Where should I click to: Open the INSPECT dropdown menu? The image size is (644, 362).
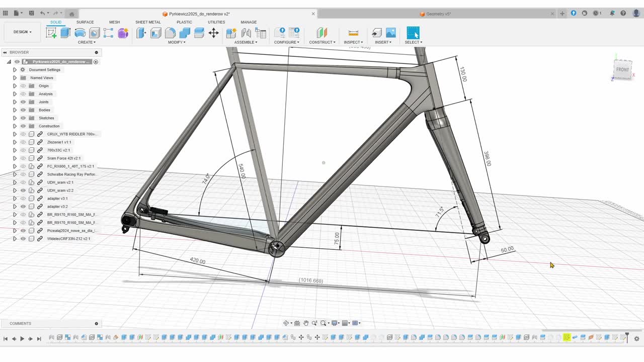[353, 42]
